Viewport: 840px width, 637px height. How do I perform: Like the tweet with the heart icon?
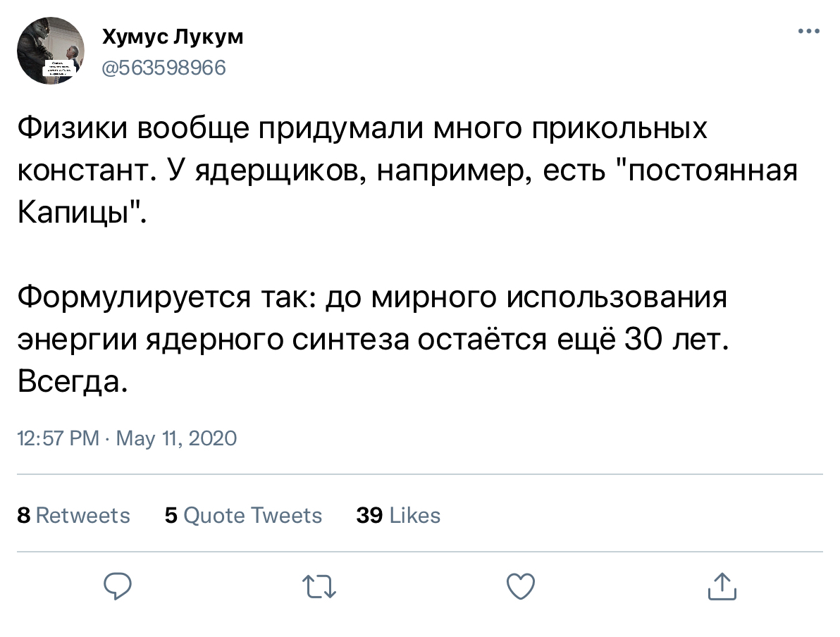click(x=521, y=586)
